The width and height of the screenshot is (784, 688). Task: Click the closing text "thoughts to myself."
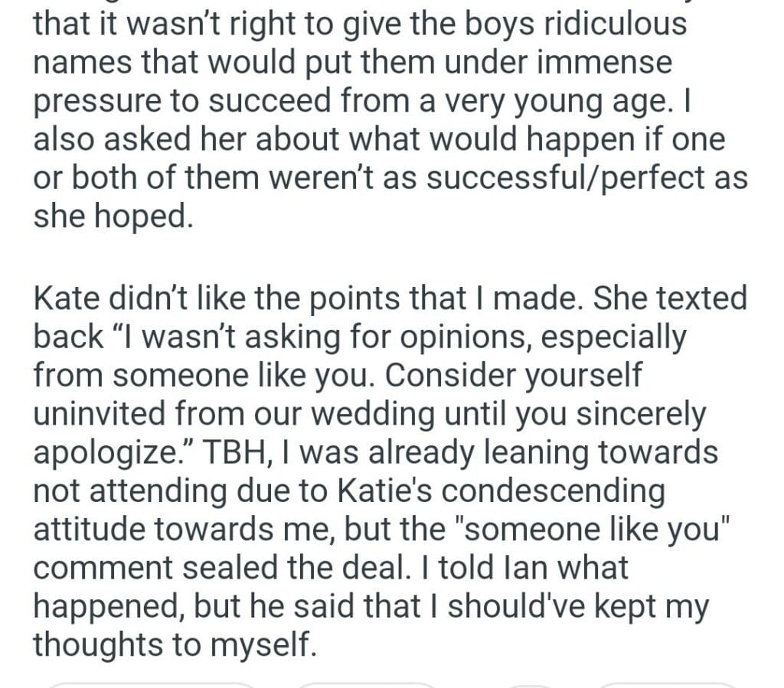(174, 644)
